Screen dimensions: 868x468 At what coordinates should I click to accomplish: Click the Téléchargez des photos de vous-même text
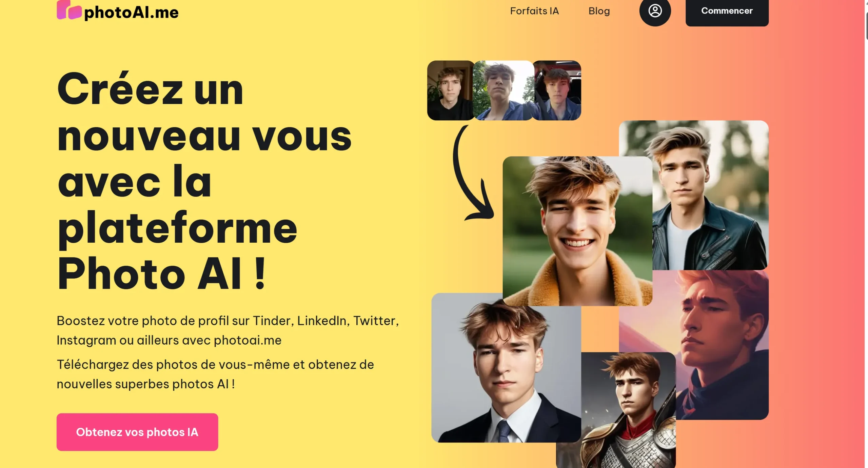pos(215,374)
